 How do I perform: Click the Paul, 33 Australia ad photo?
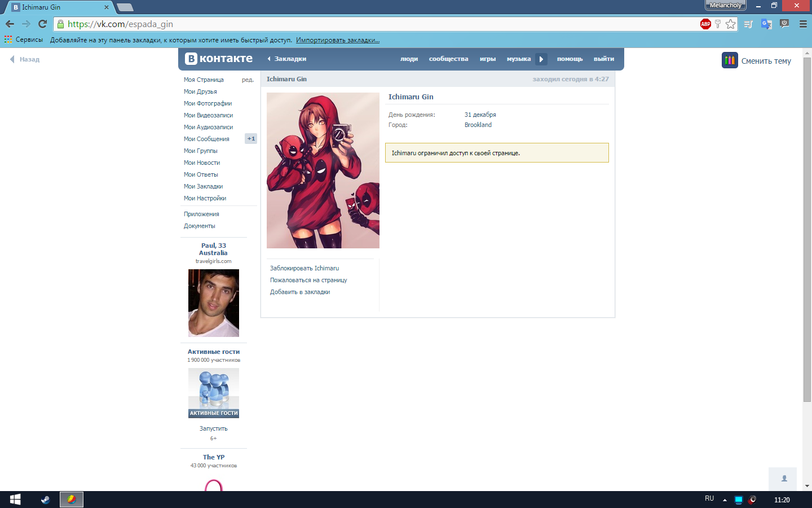click(x=214, y=303)
